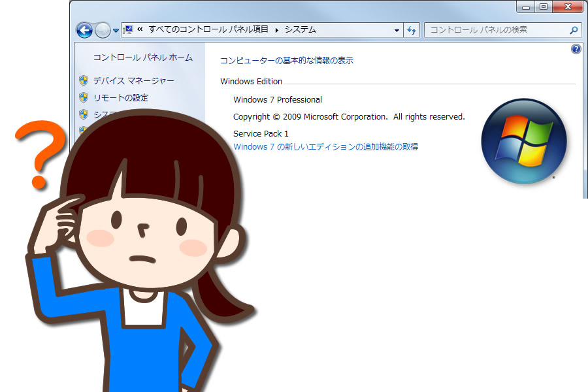Expand arrow after すべてのコントロール パネル項目

click(x=277, y=30)
